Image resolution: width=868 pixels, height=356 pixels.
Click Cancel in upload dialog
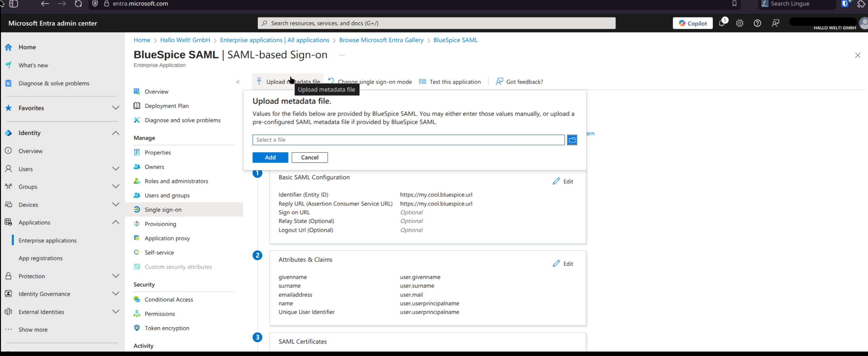point(309,157)
